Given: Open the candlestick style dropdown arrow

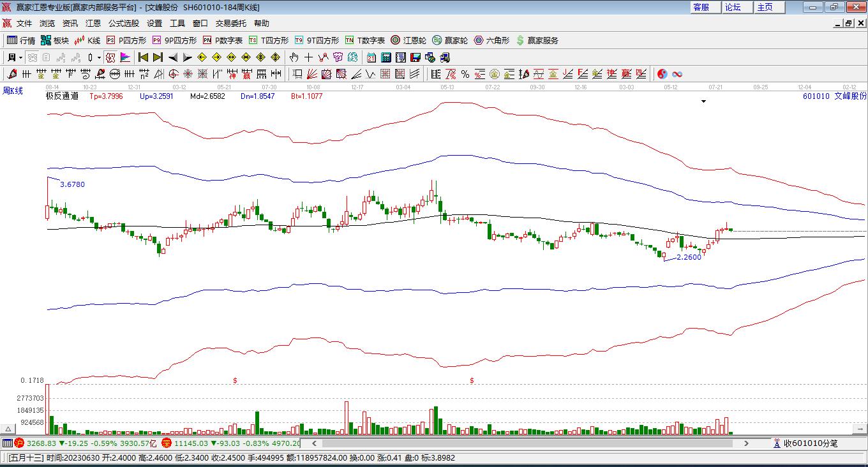Looking at the screenshot, I should [99, 57].
